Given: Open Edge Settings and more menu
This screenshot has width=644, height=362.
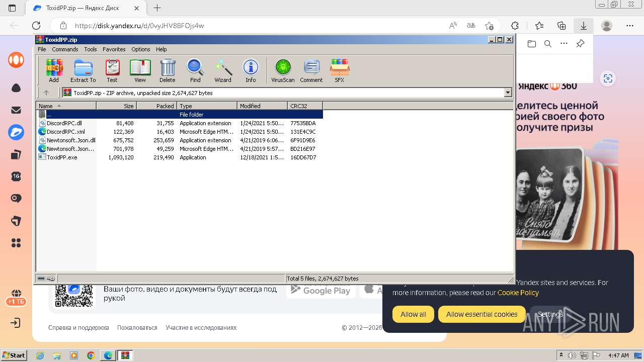Looking at the screenshot, I should [630, 26].
